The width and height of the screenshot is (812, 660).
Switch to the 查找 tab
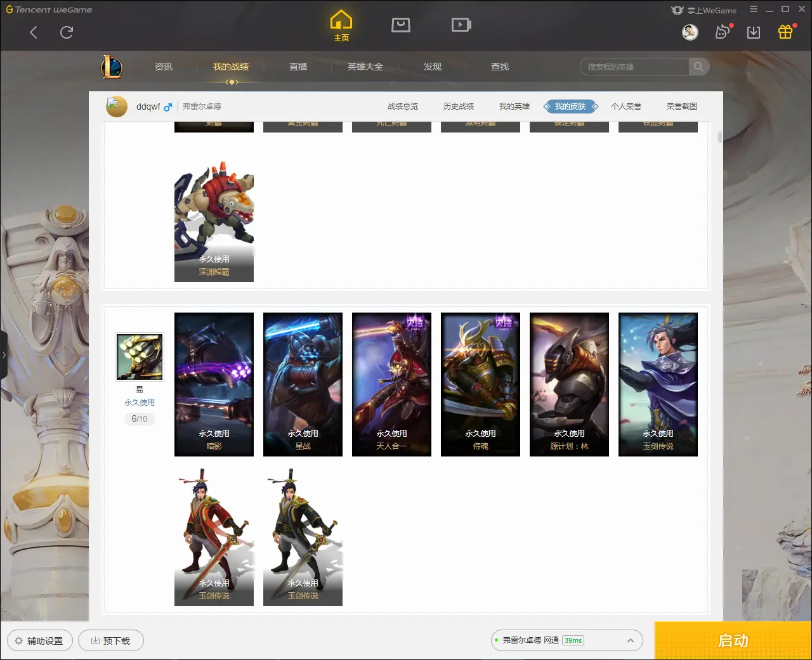(500, 67)
